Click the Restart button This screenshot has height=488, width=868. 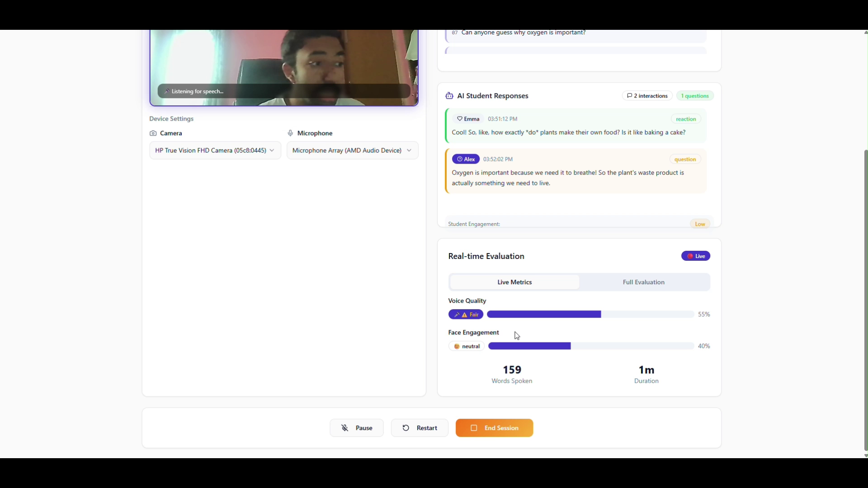[420, 428]
